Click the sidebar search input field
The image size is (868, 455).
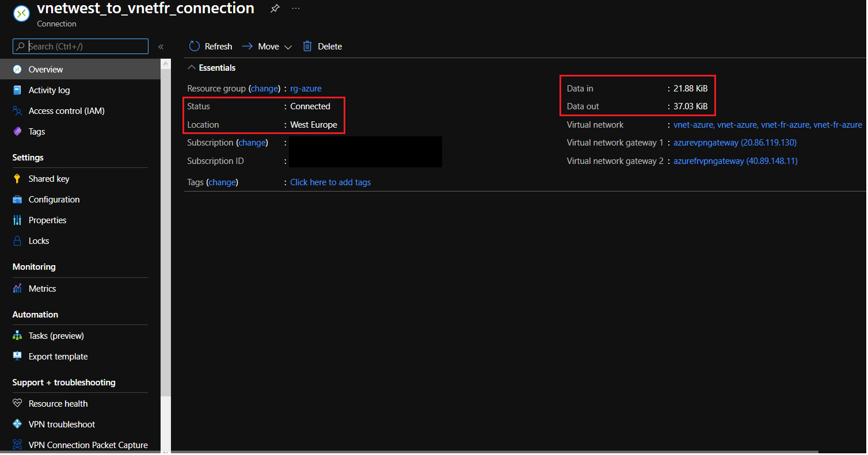(x=81, y=47)
